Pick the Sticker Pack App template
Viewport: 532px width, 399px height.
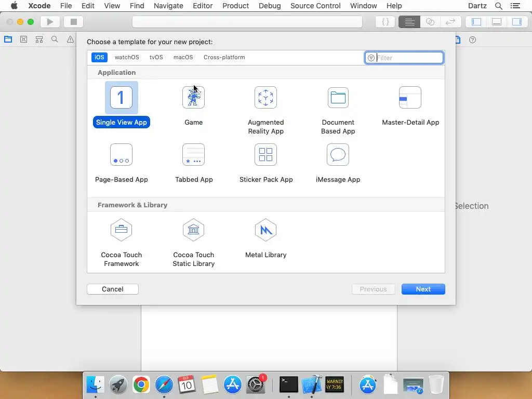point(266,163)
